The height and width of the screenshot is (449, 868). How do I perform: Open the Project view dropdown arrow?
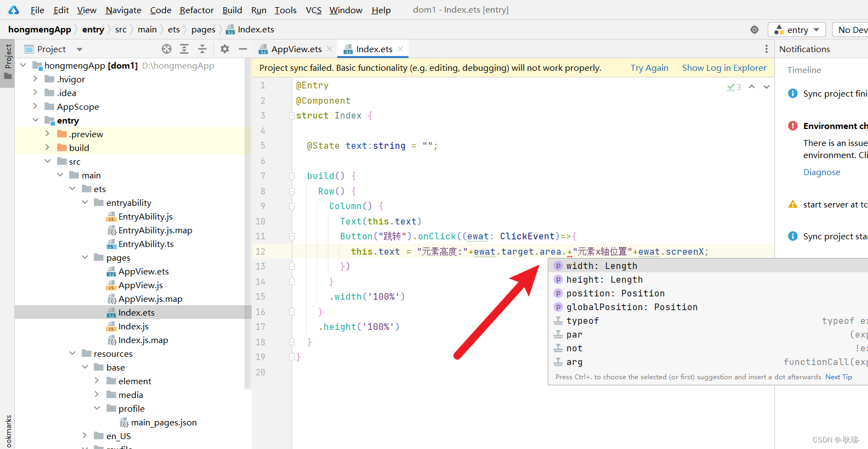click(x=80, y=49)
